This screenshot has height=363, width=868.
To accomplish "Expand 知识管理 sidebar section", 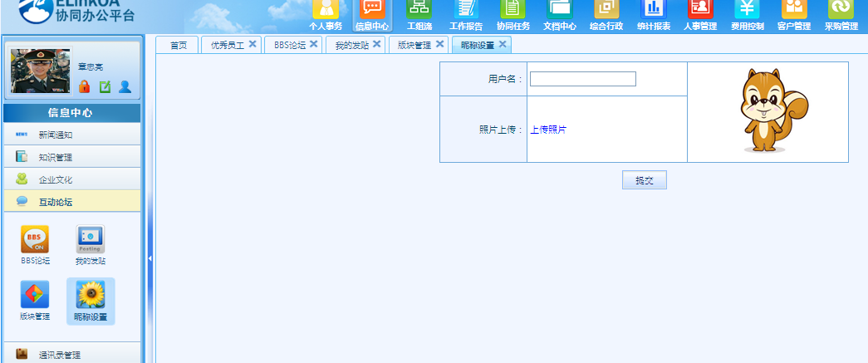I will pyautogui.click(x=72, y=157).
